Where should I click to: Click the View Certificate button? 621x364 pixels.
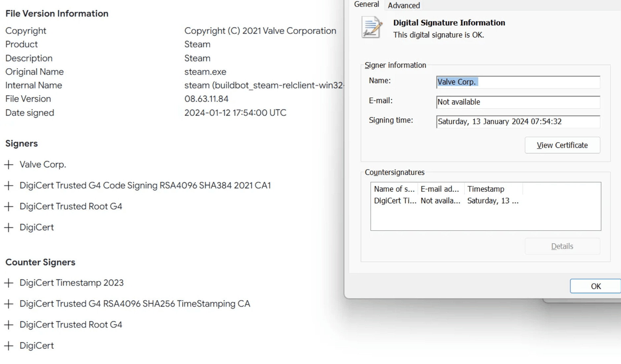pos(562,145)
